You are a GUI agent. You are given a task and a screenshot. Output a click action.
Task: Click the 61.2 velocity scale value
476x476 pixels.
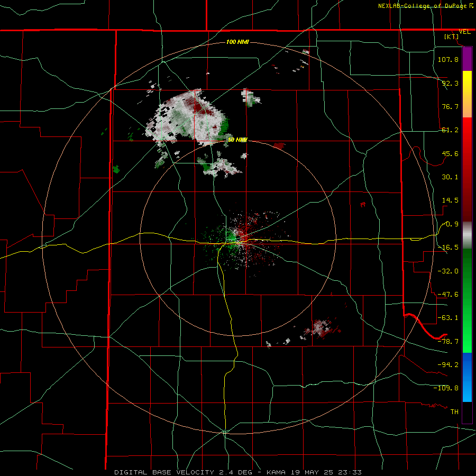click(x=450, y=130)
